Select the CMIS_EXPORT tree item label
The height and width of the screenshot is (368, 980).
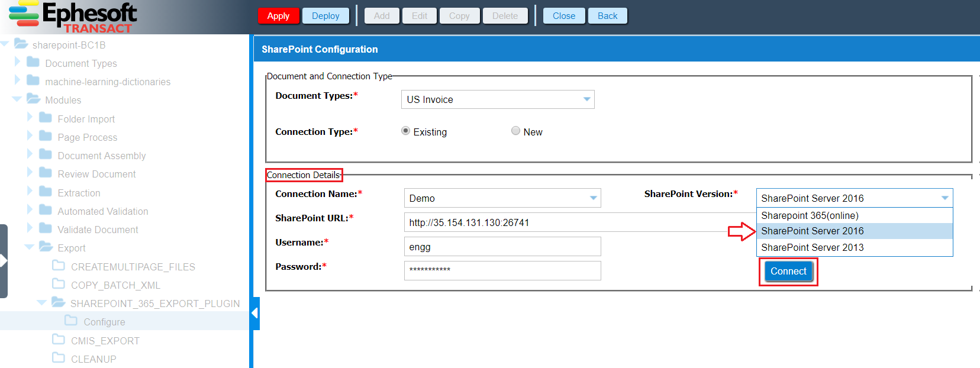point(105,341)
